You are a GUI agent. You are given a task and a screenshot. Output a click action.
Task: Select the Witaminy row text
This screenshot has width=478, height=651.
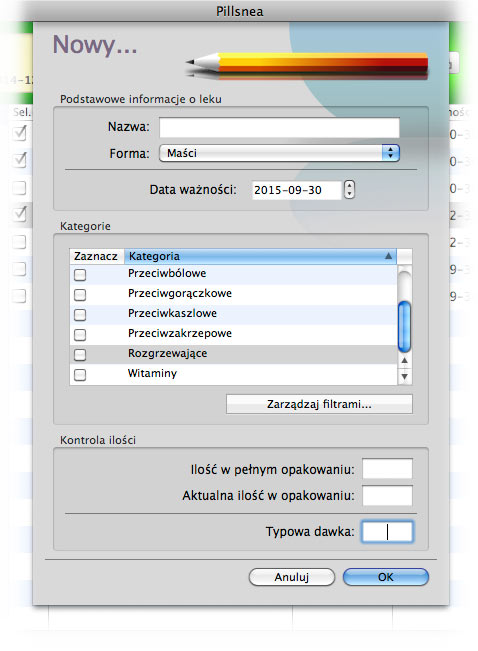(x=152, y=373)
